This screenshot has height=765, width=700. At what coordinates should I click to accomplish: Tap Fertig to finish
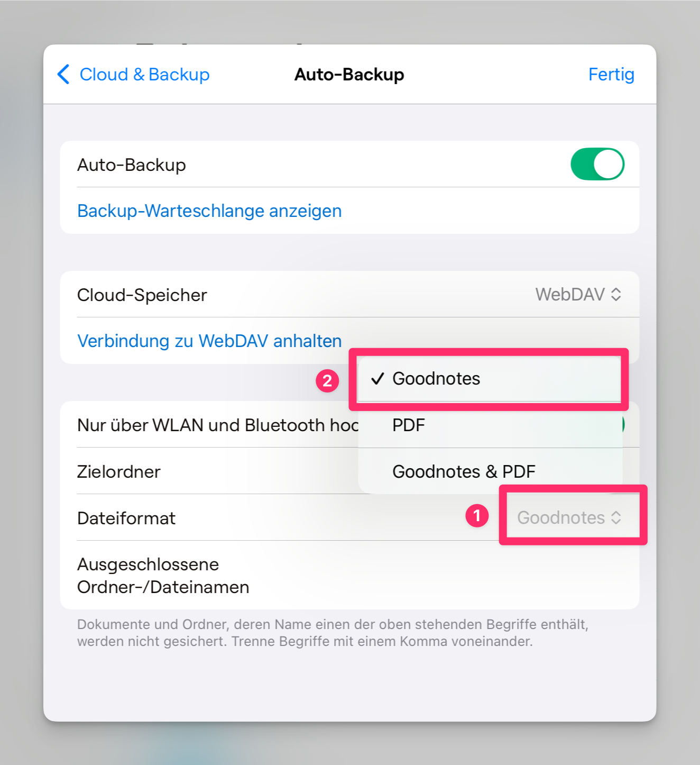coord(611,75)
